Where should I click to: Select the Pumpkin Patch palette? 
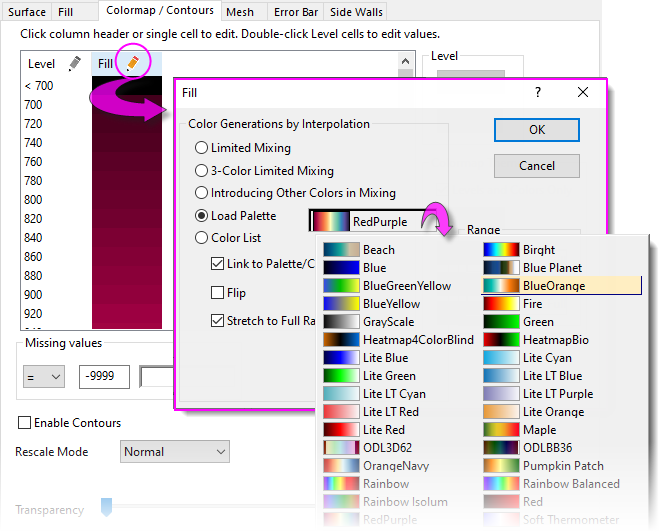tap(502, 466)
